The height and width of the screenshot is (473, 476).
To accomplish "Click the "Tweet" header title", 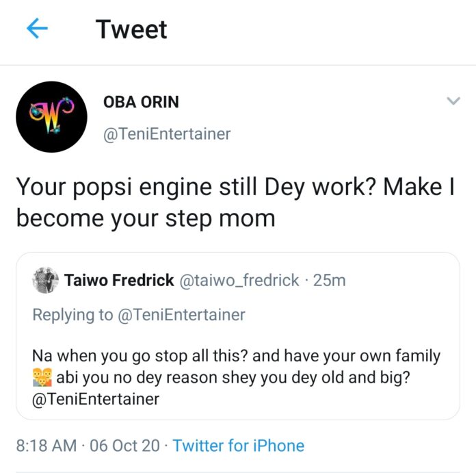I will (x=131, y=29).
